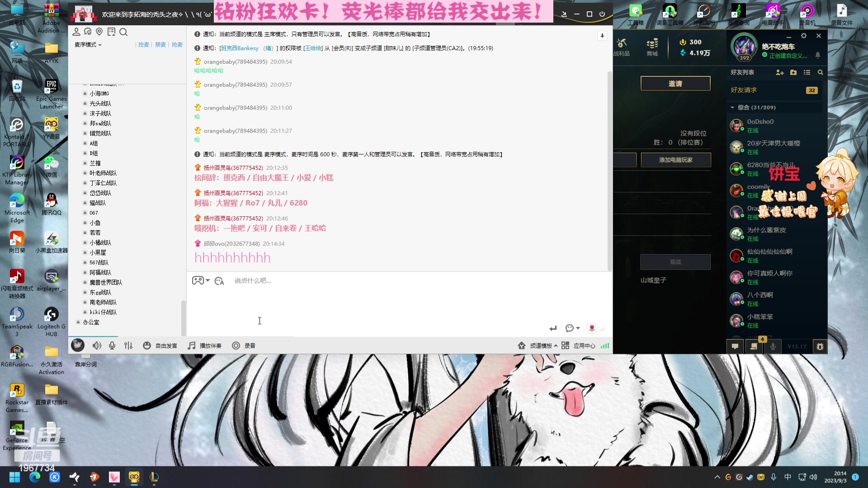Click the 自由发言 speak mode button
The width and height of the screenshot is (868, 488).
160,346
